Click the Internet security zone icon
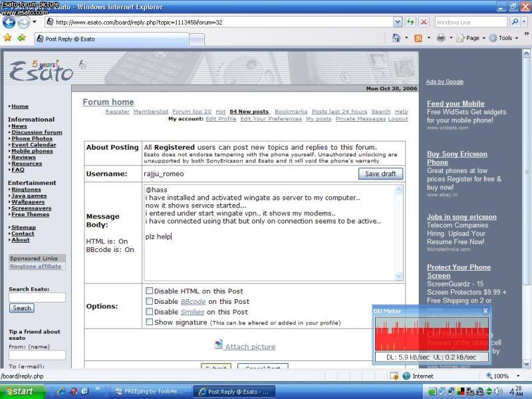 click(406, 376)
